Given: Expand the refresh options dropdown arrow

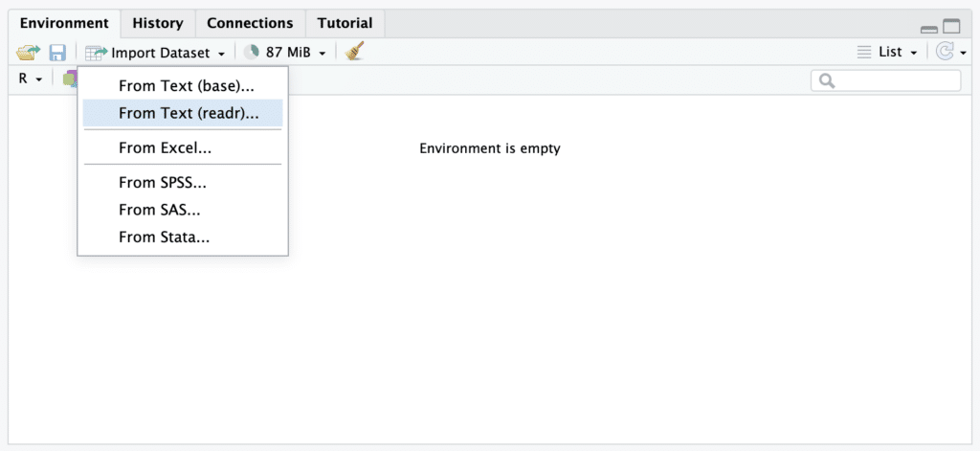Looking at the screenshot, I should click(x=963, y=54).
